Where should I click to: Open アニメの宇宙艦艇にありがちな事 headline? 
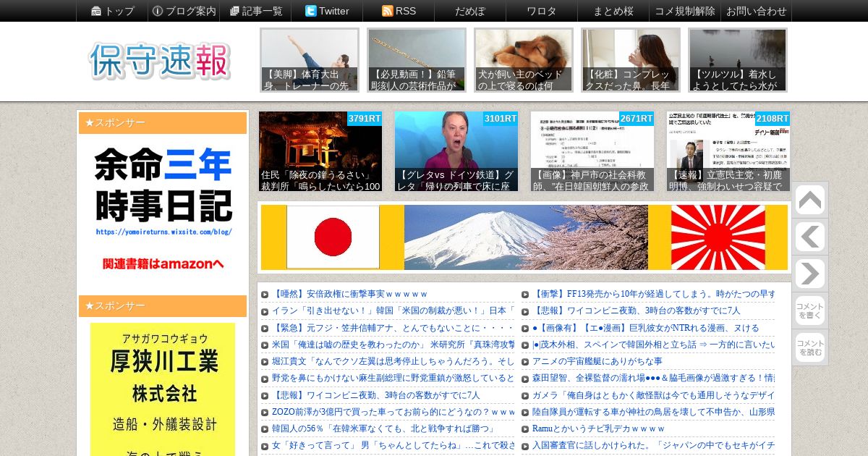(597, 360)
